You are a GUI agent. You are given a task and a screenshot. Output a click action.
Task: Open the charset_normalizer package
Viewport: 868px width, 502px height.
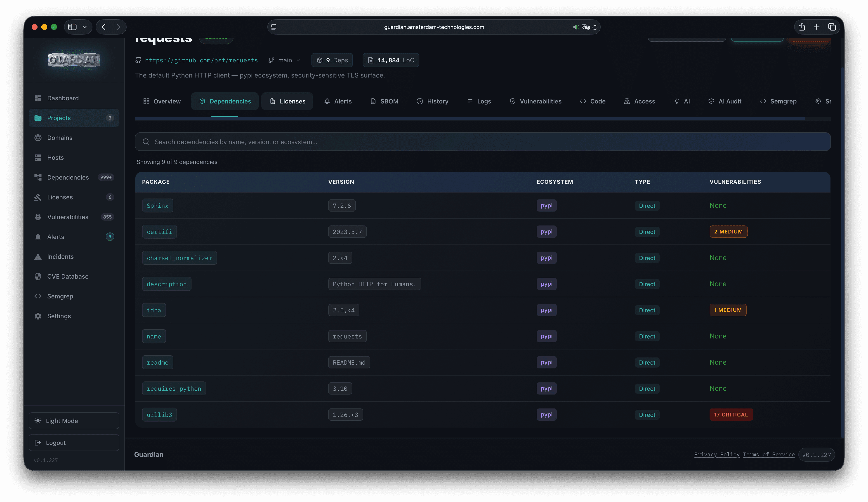click(179, 258)
